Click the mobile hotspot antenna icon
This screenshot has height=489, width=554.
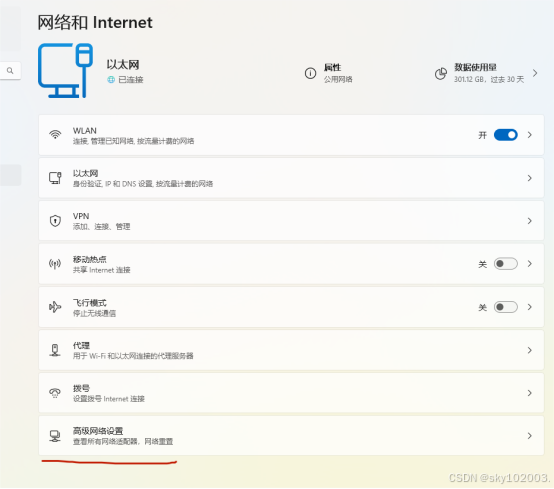tap(55, 264)
